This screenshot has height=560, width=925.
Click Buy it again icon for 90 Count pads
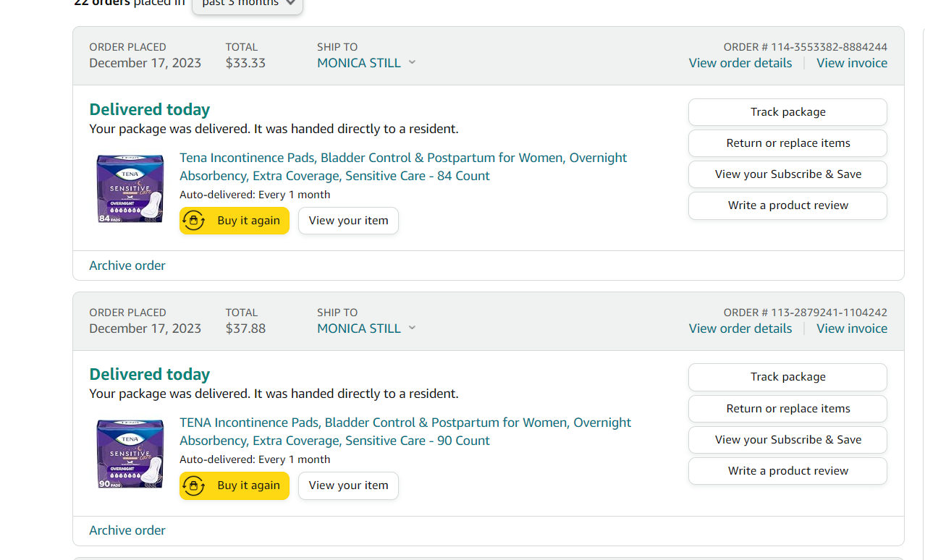(x=194, y=485)
